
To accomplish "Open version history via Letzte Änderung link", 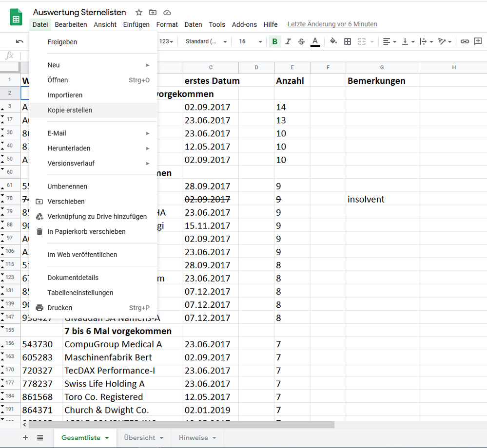I will 332,24.
